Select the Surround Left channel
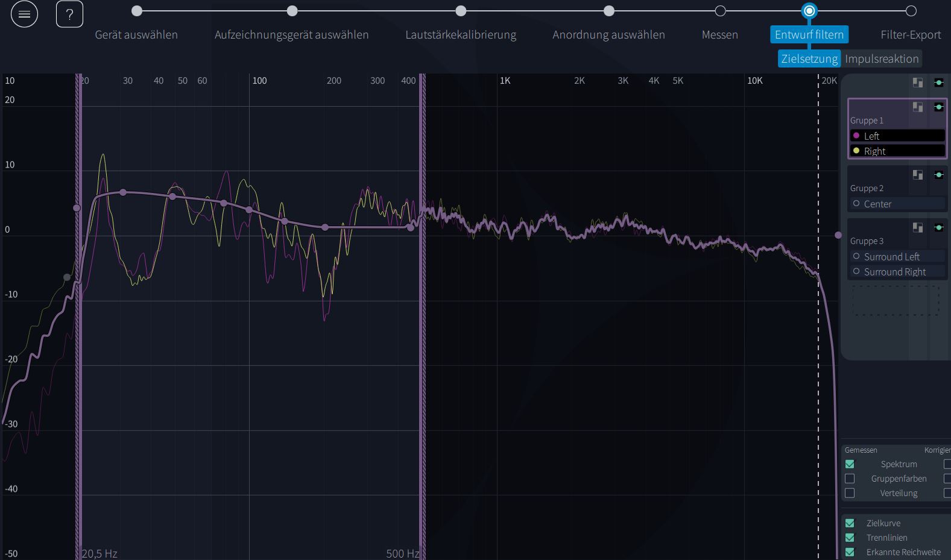Image resolution: width=951 pixels, height=560 pixels. pos(897,256)
